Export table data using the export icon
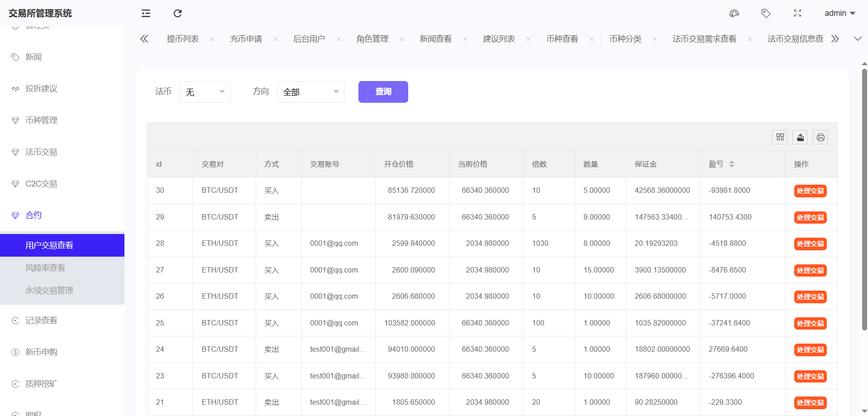 [800, 137]
